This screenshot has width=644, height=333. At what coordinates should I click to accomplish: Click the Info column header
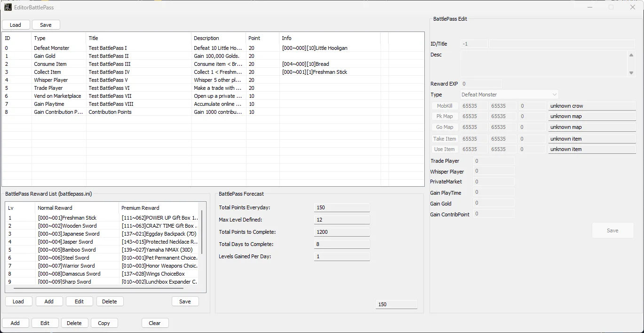(x=330, y=38)
